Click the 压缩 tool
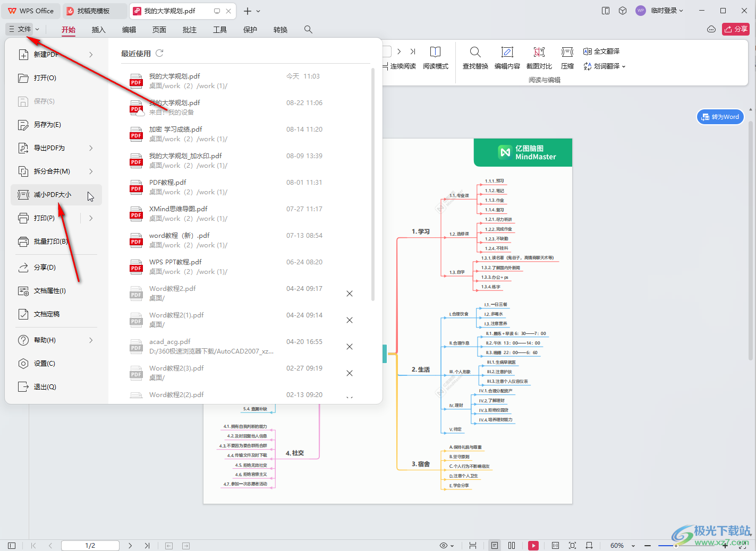 click(x=567, y=58)
